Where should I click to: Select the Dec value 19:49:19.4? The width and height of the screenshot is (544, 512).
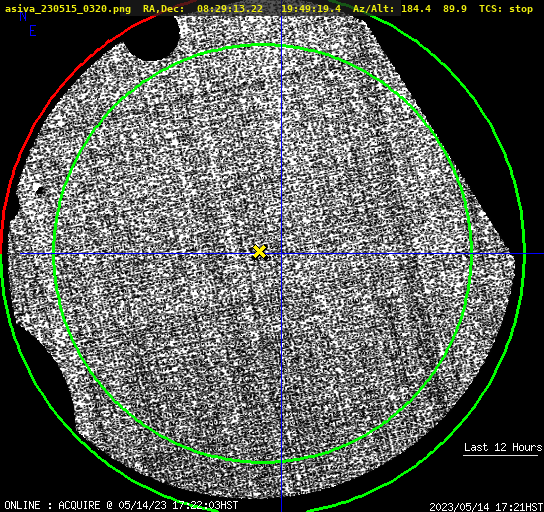tap(311, 9)
